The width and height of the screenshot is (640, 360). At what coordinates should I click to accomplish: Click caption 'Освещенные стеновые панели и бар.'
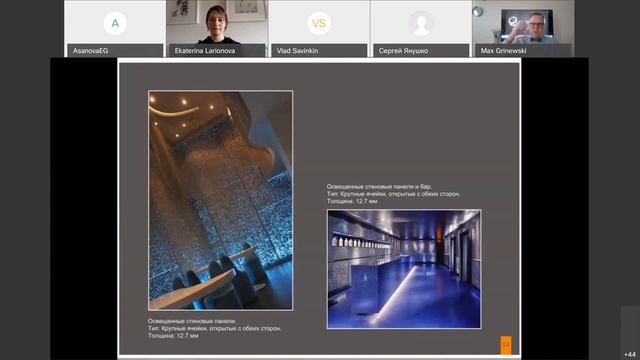tap(379, 187)
